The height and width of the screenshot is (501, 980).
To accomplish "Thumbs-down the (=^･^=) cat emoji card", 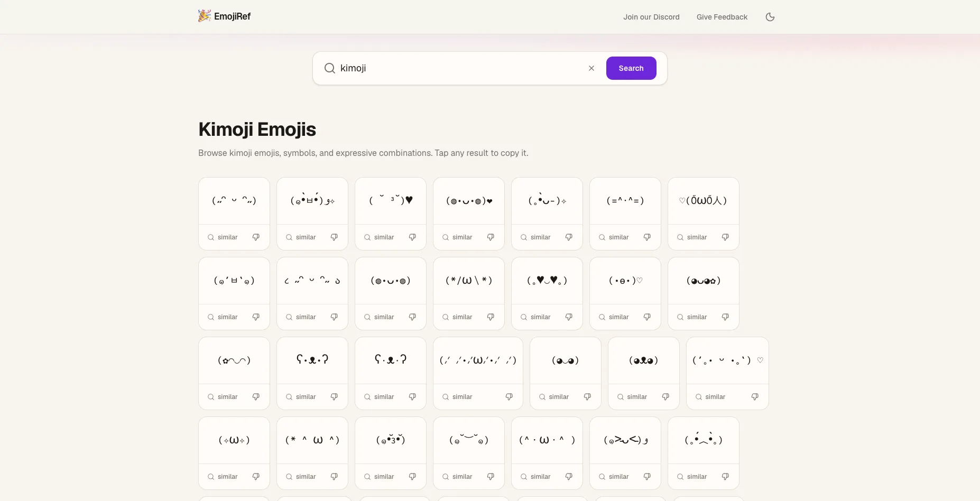I will 647,237.
